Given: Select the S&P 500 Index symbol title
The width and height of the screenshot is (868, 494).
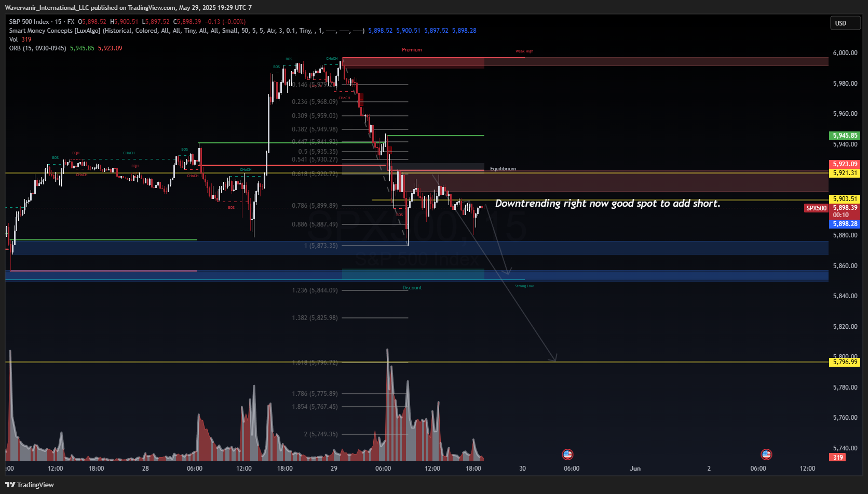Looking at the screenshot, I should pos(29,22).
